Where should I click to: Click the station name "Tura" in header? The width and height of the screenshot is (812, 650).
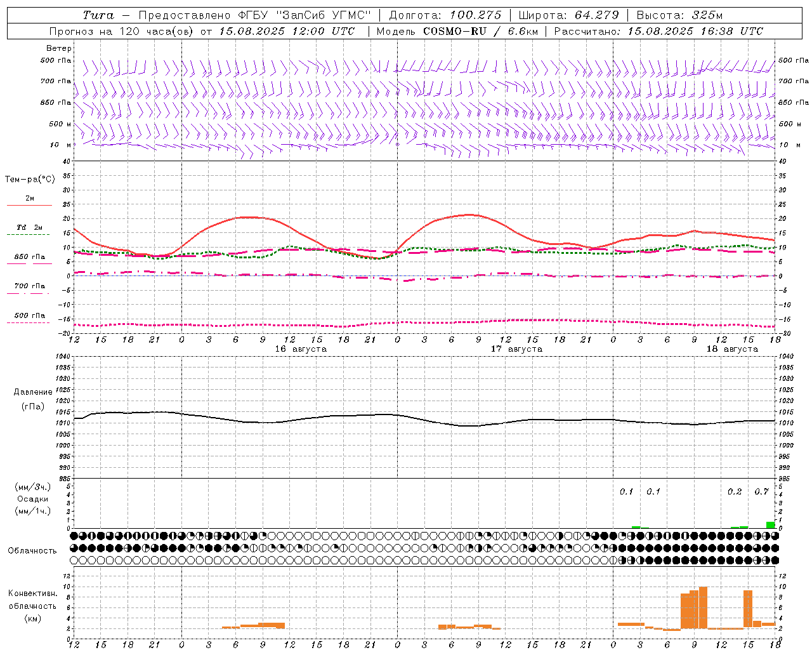tap(98, 15)
